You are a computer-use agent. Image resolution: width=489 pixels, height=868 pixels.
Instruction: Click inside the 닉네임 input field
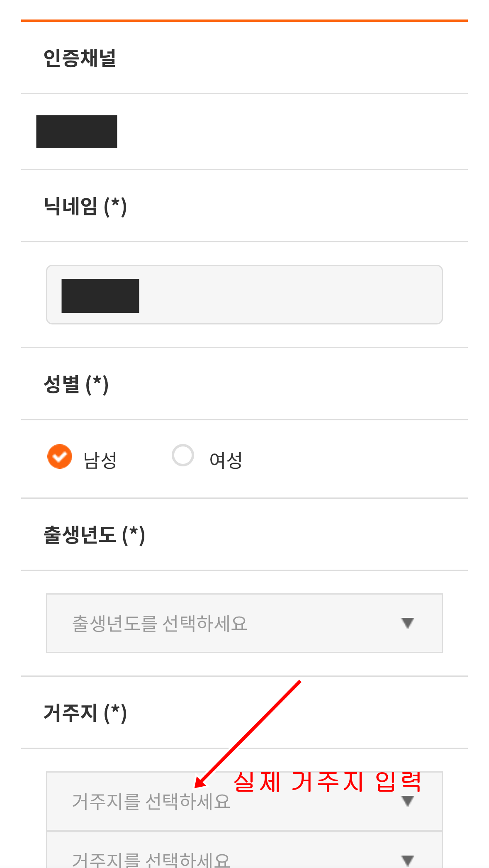pyautogui.click(x=245, y=294)
